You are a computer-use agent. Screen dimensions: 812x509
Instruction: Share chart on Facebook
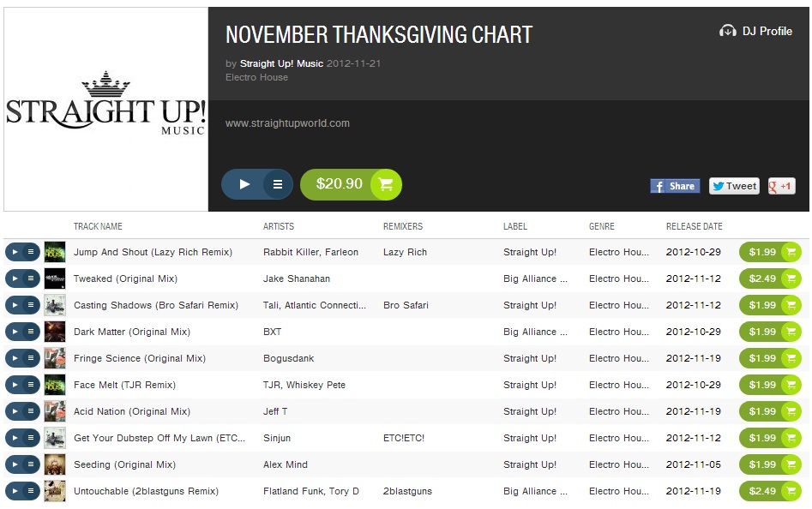point(675,186)
